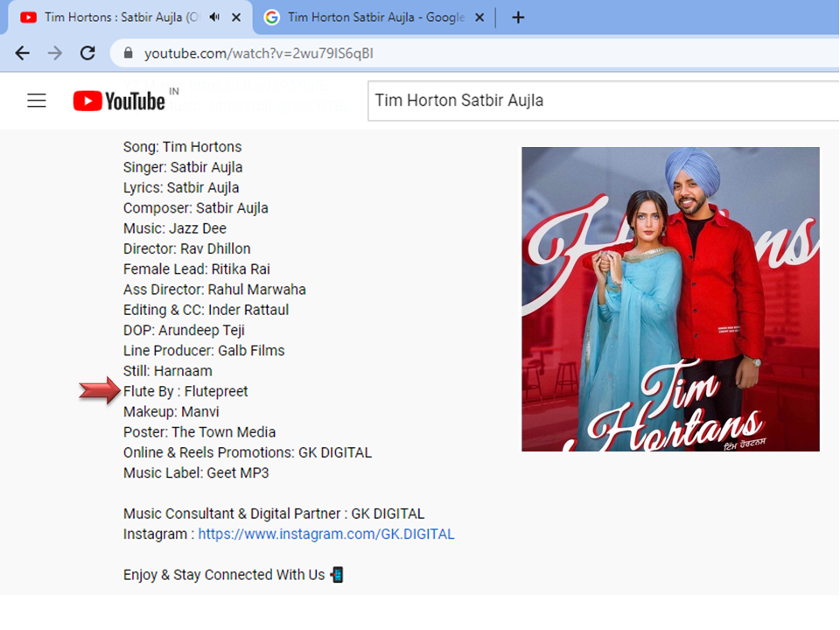
Task: Go back with the browser back arrow
Action: tap(23, 53)
